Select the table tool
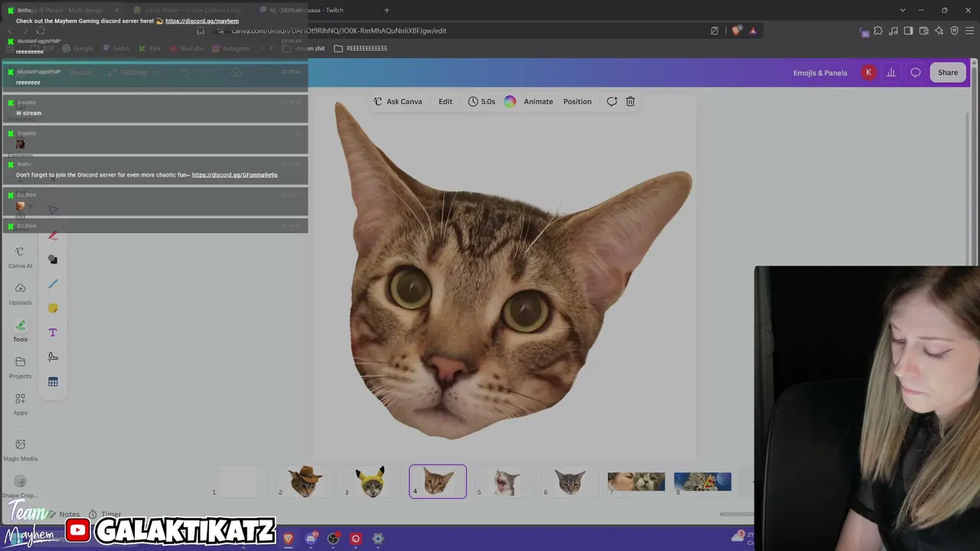The height and width of the screenshot is (551, 980). pos(53,382)
